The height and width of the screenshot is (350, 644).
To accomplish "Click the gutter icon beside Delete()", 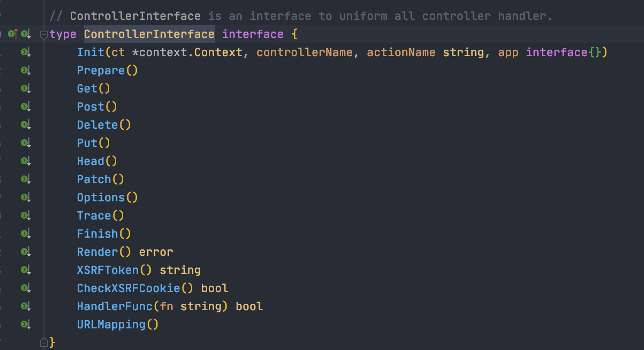I will tap(25, 125).
